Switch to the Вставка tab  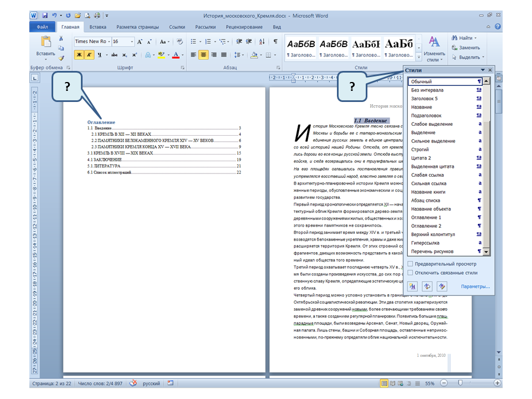click(x=98, y=27)
